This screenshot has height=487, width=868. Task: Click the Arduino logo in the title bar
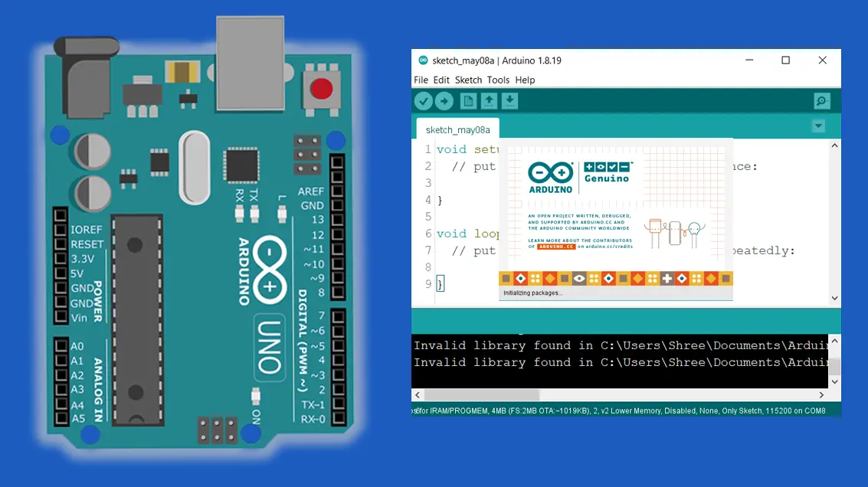coord(422,60)
